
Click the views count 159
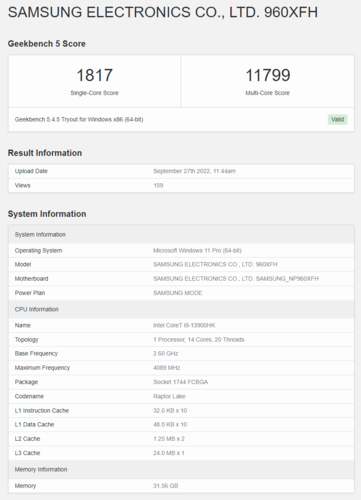[x=158, y=185]
